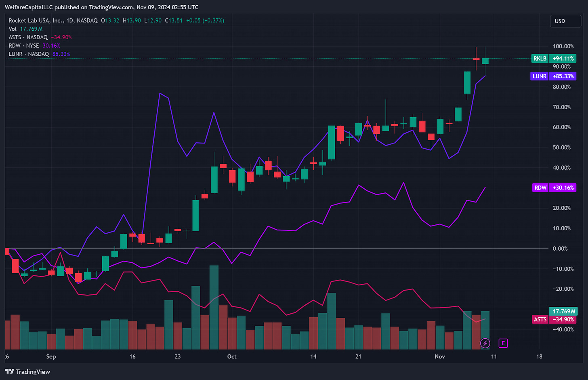The width and height of the screenshot is (588, 380).
Task: Click the 'Nov' label on time axis
Action: (440, 356)
